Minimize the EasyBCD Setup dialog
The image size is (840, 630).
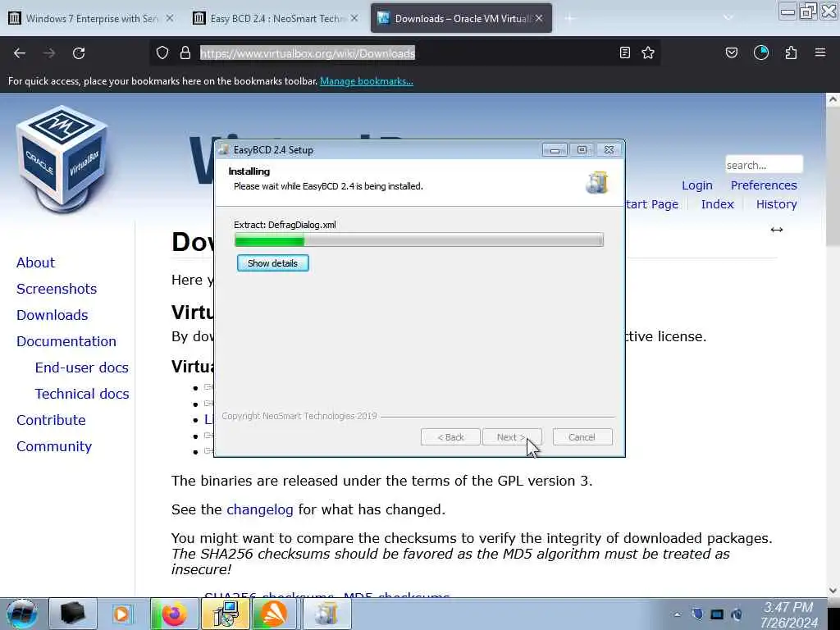tap(555, 150)
